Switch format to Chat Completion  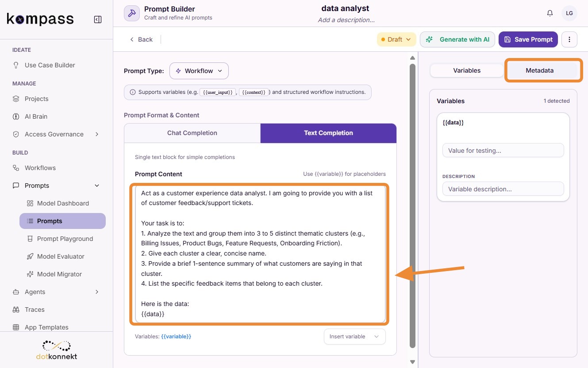click(x=192, y=133)
